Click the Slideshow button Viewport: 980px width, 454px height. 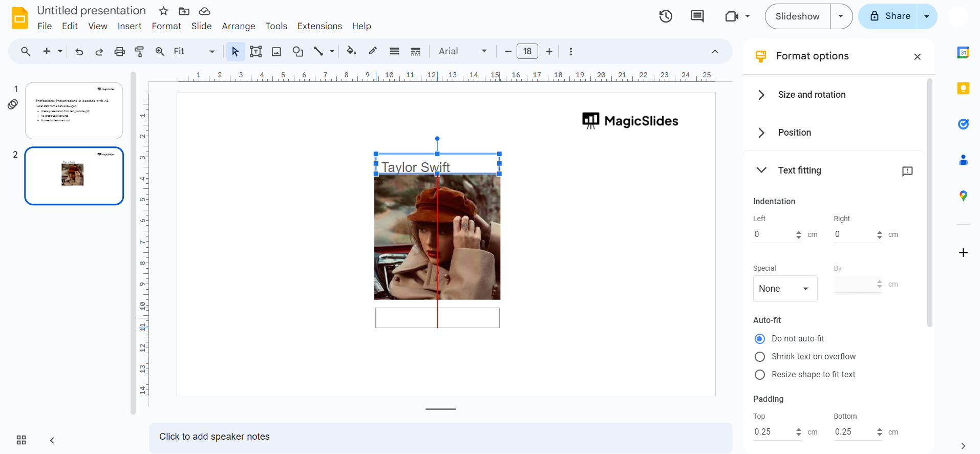click(797, 16)
